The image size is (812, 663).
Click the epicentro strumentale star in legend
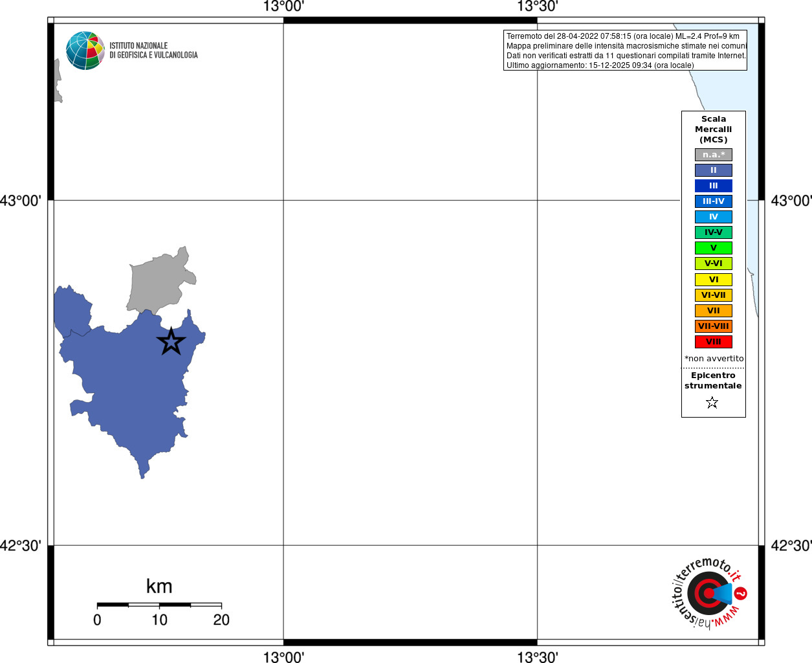pos(712,403)
